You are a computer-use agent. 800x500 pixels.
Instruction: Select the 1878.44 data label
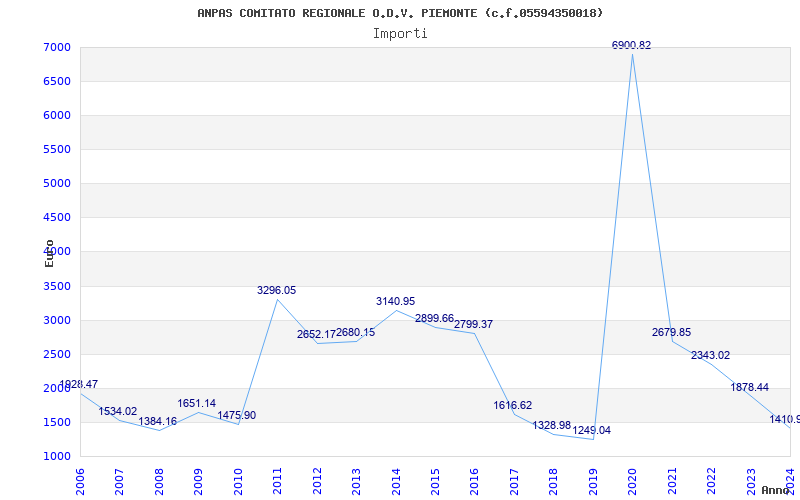pos(749,388)
